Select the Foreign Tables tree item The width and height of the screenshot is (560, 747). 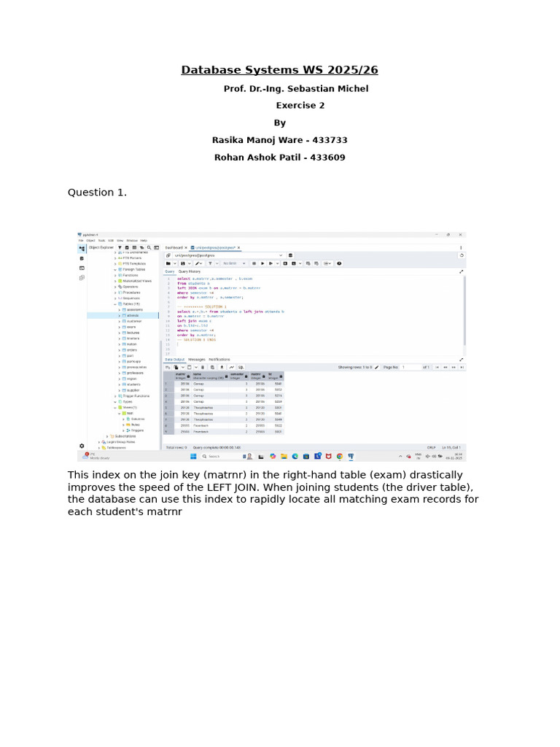click(134, 269)
